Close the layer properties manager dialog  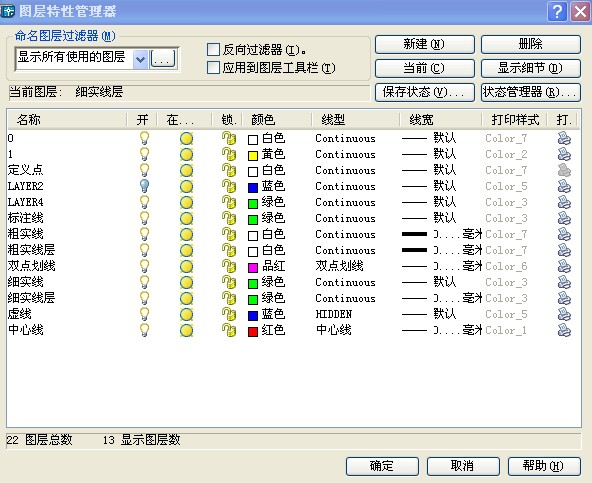[x=580, y=12]
